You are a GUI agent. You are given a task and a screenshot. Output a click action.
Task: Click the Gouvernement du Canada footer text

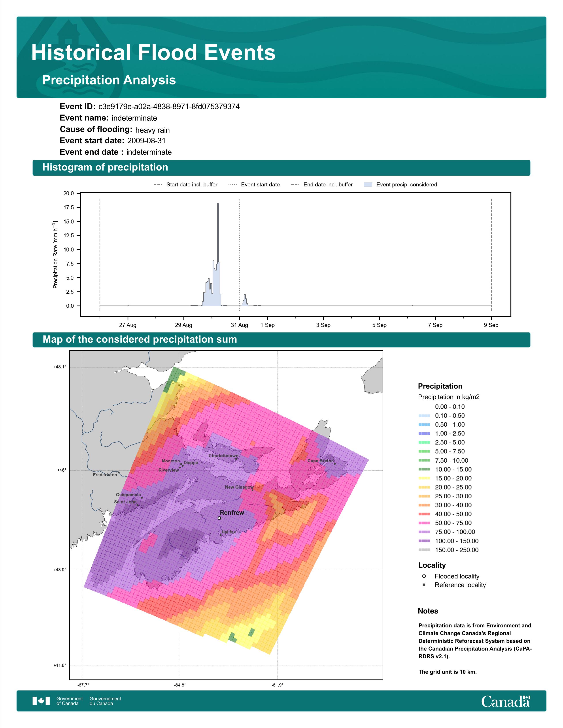point(105,701)
